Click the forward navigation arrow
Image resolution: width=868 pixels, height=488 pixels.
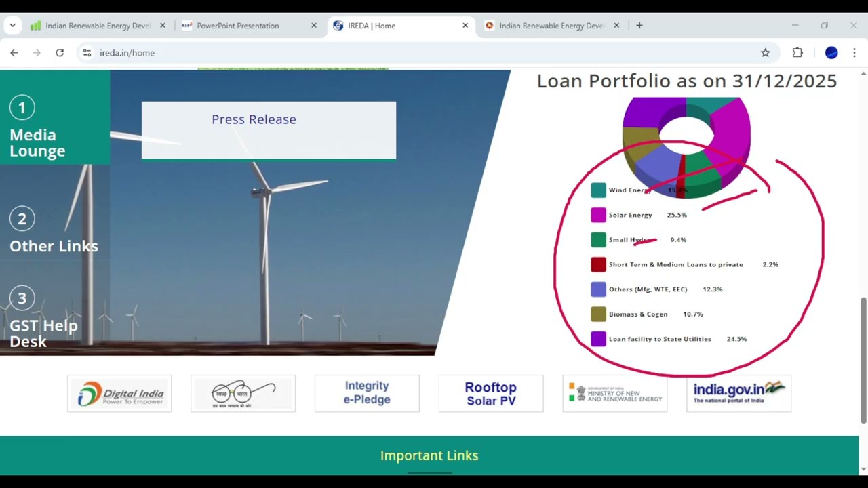pos(37,53)
